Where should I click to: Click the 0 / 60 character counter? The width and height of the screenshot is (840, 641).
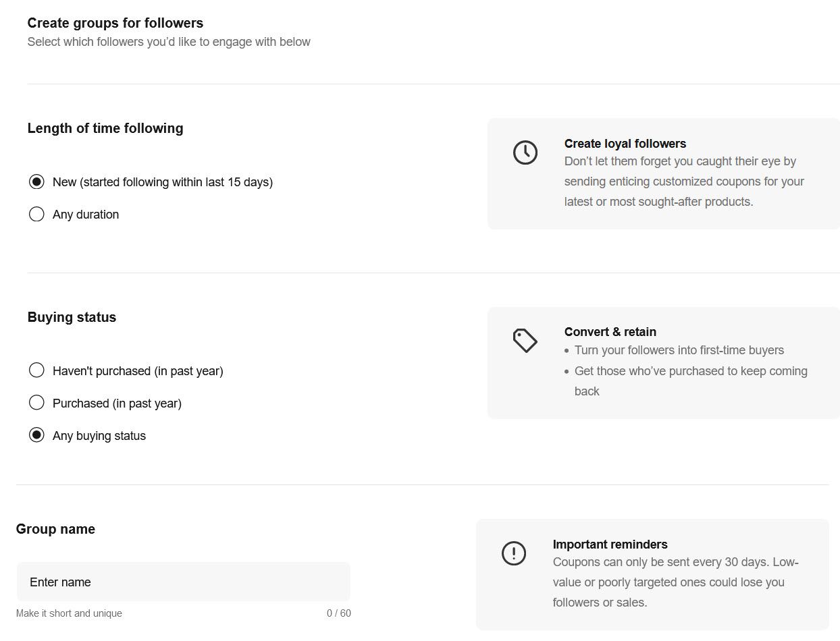[x=338, y=613]
